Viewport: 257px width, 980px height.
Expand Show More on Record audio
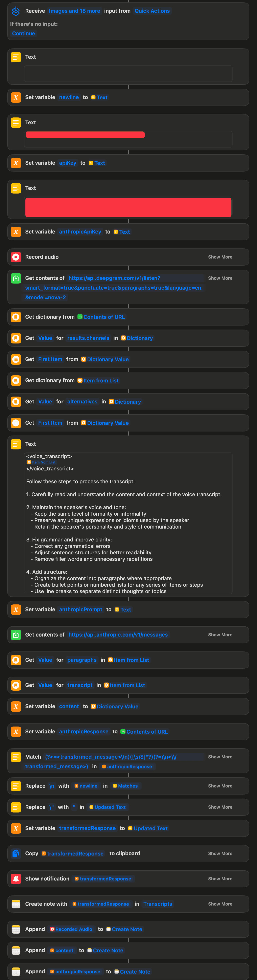pos(220,257)
